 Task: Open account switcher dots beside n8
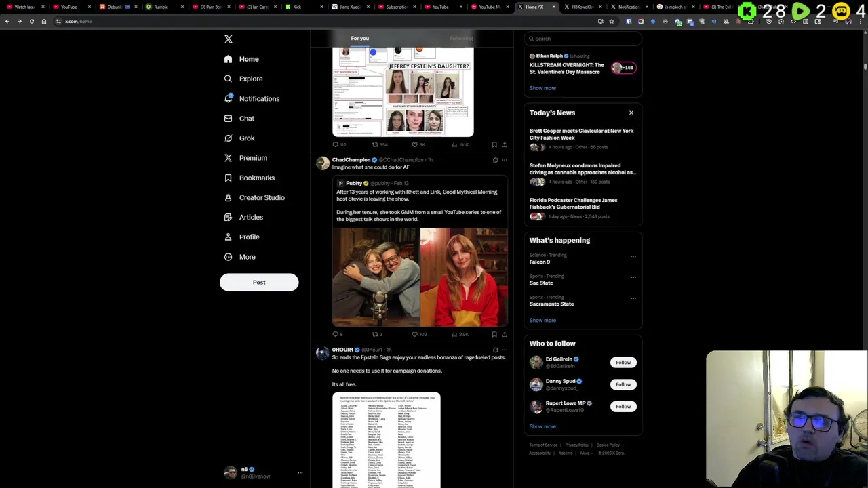300,473
